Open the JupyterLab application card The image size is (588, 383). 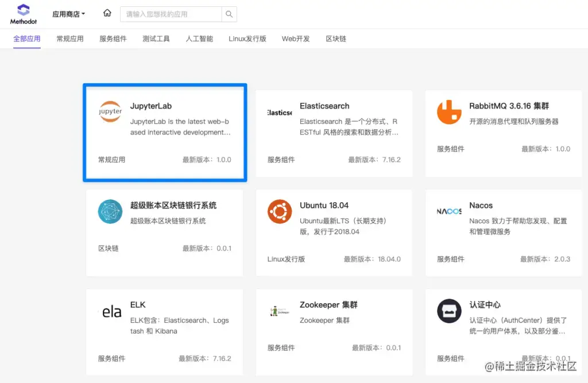165,133
